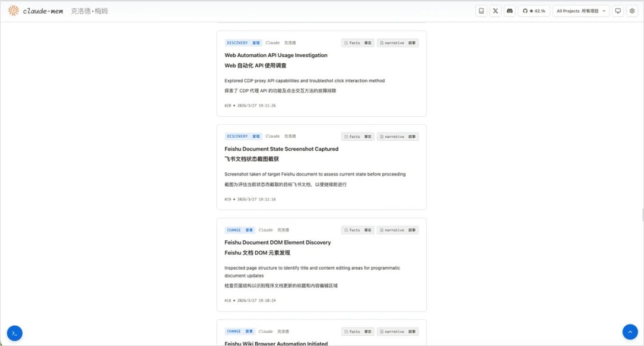Image resolution: width=644 pixels, height=346 pixels.
Task: Click the claude-mem sunburst logo
Action: click(13, 10)
